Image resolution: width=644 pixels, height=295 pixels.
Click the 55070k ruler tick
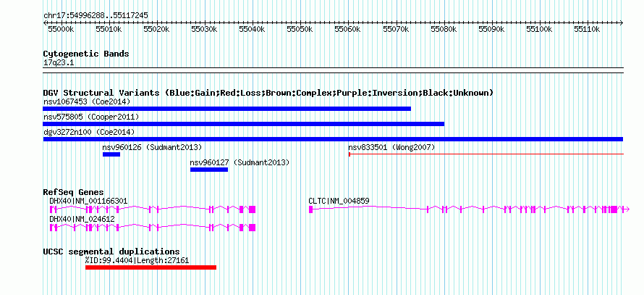point(396,29)
